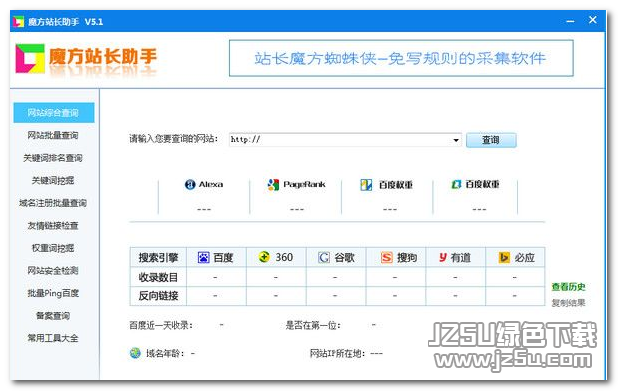Screen dimensions: 618x391
Task: Click the 魔方站长助手 logo cube icon
Action: [x=30, y=58]
